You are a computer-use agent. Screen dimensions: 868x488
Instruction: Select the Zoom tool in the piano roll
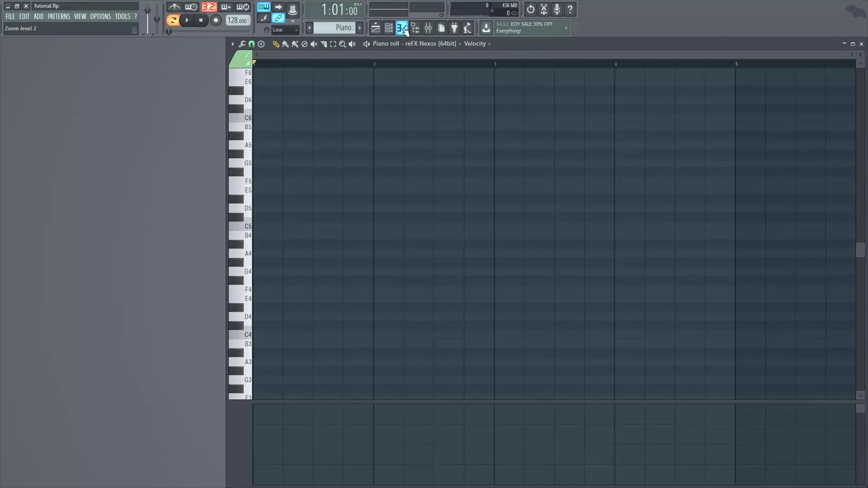[x=343, y=44]
